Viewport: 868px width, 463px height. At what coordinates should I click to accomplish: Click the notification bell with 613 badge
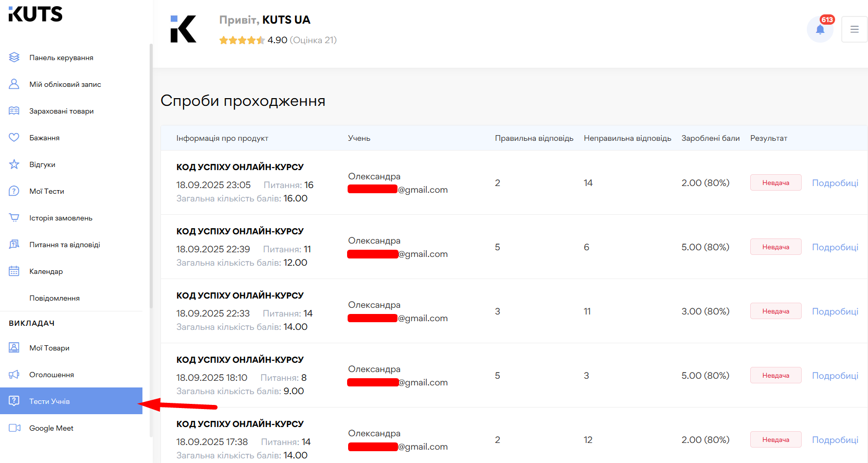[x=820, y=29]
